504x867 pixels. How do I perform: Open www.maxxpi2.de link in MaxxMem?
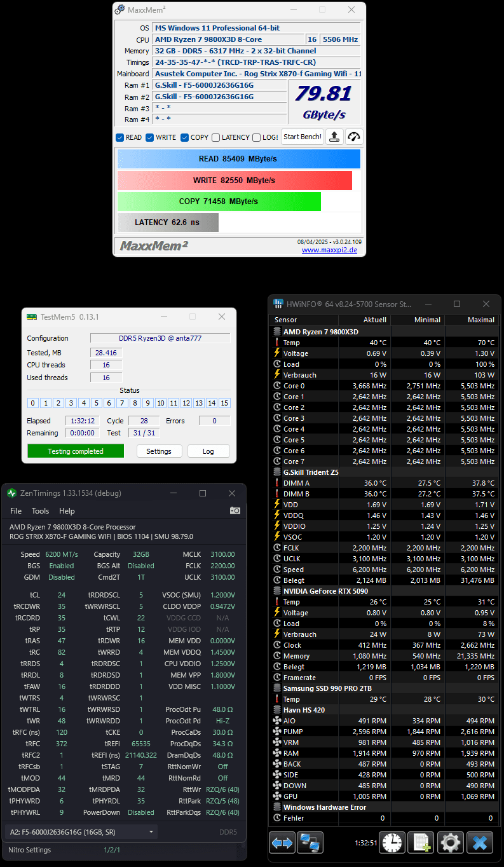coord(329,250)
